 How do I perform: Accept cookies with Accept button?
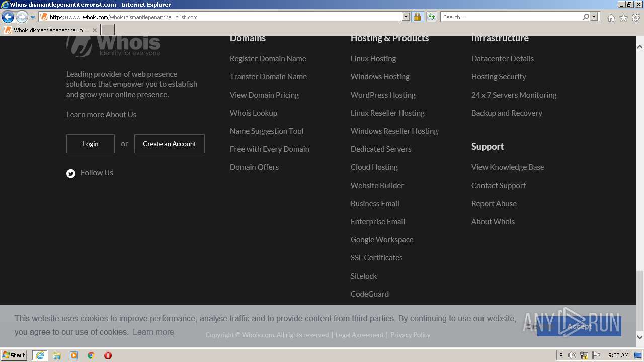pos(579,326)
